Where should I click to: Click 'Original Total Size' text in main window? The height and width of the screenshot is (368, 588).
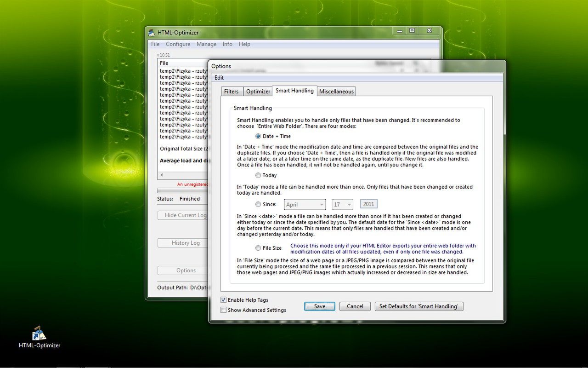point(184,149)
